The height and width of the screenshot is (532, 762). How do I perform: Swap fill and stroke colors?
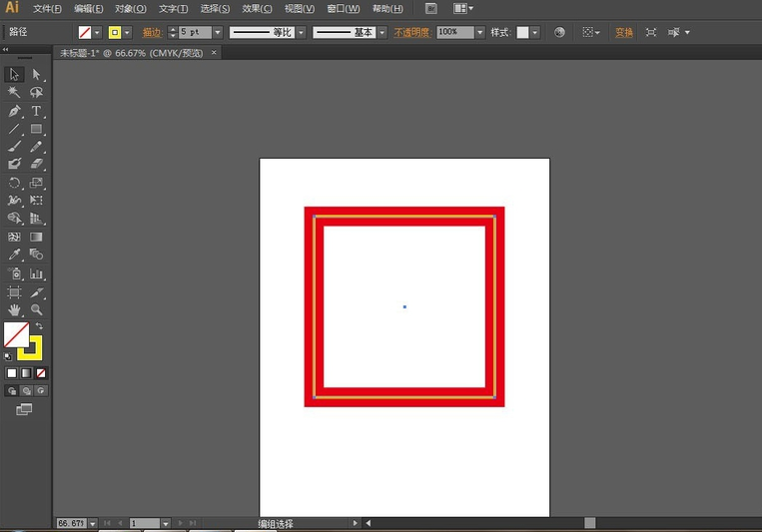[x=39, y=326]
